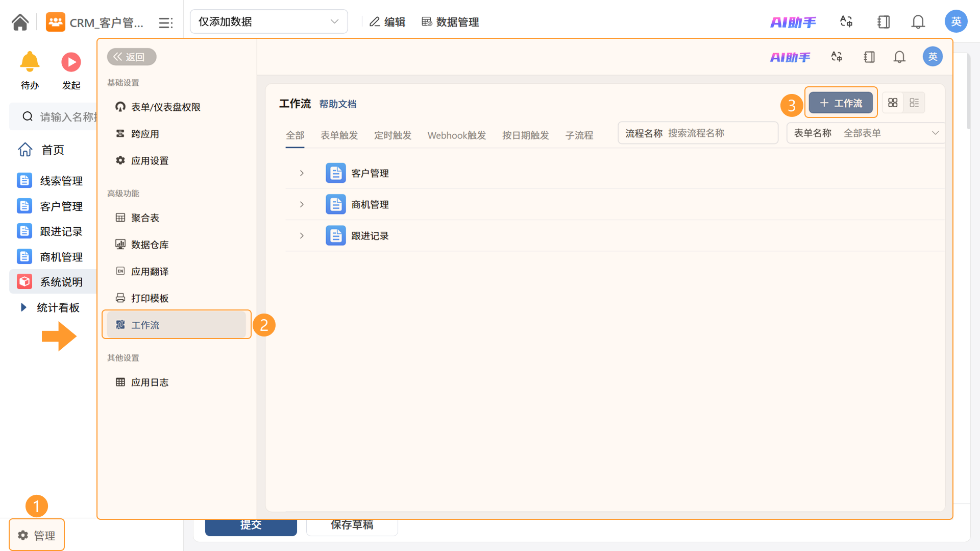980x551 pixels.
Task: Click the 管理 button at bottom
Action: click(x=37, y=535)
